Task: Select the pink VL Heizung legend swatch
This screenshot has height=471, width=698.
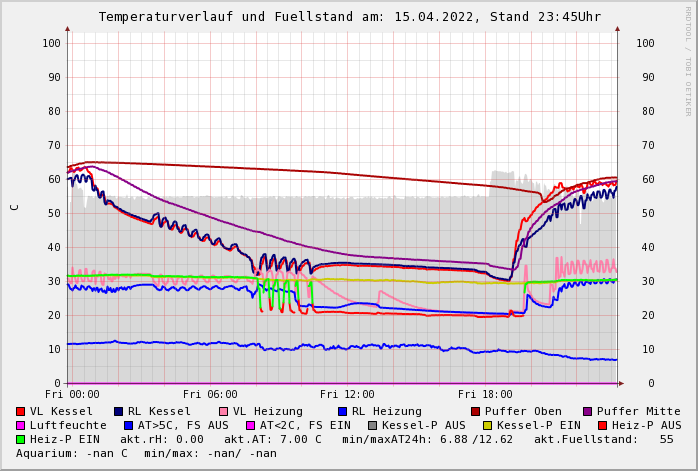Action: point(224,411)
